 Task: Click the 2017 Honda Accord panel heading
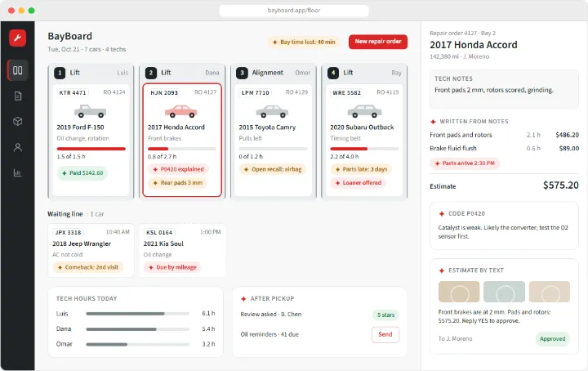[x=474, y=45]
